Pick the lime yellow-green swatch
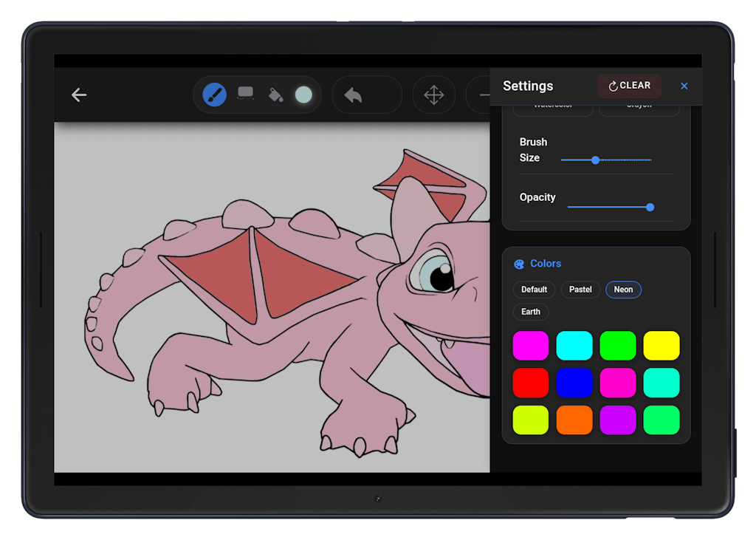The image size is (756, 540). (530, 420)
